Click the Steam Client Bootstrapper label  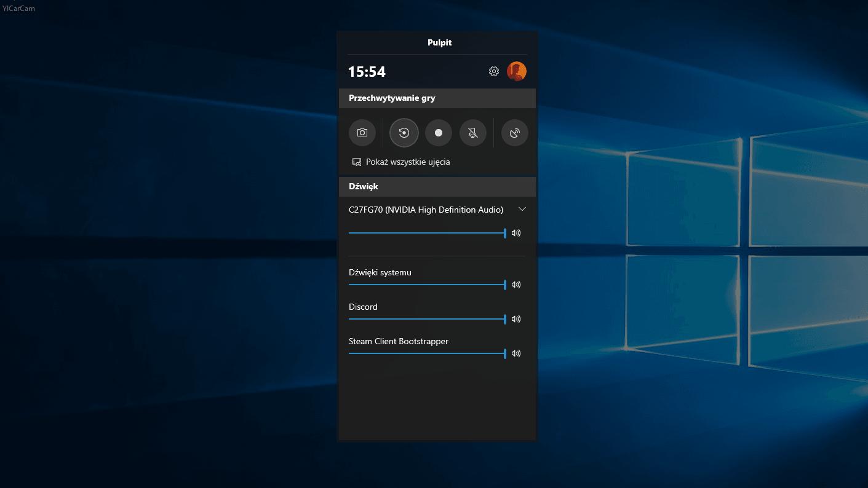coord(399,341)
